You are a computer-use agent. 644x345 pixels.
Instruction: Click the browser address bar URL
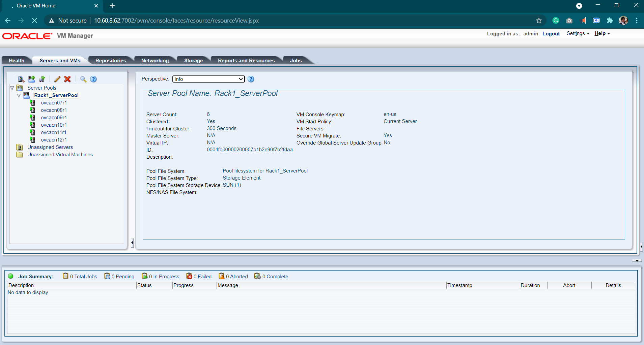(176, 21)
